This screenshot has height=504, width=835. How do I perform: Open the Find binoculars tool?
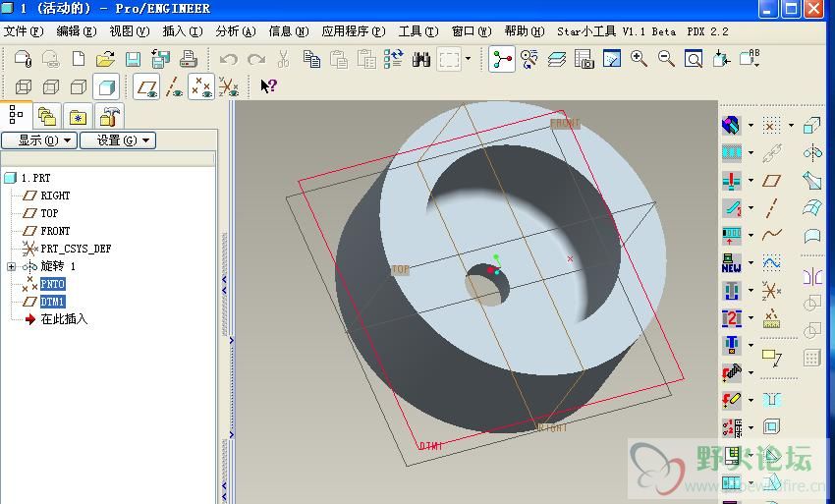421,59
